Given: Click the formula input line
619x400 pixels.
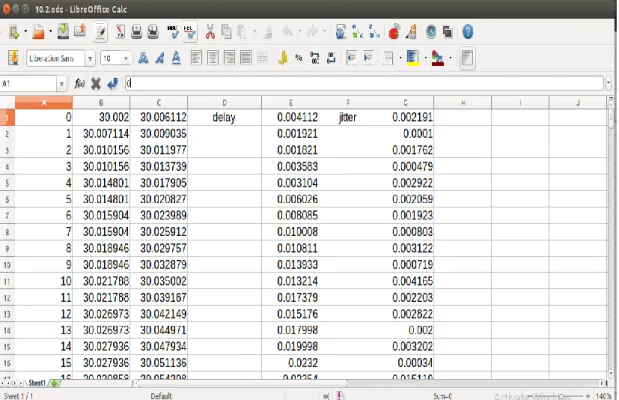Looking at the screenshot, I should (364, 83).
